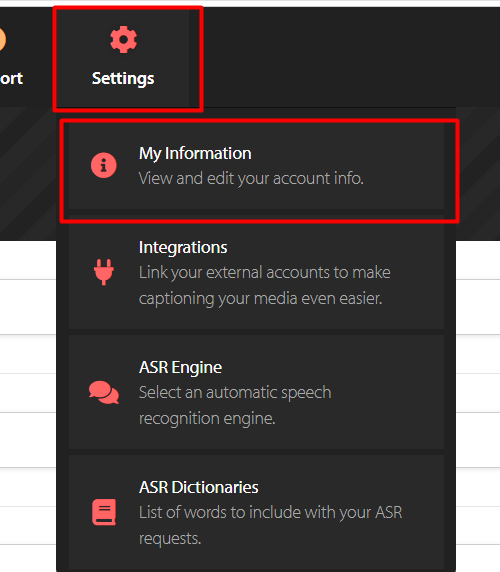The image size is (500, 572).
Task: Click the striped banner left of the dropdown
Action: 28,173
